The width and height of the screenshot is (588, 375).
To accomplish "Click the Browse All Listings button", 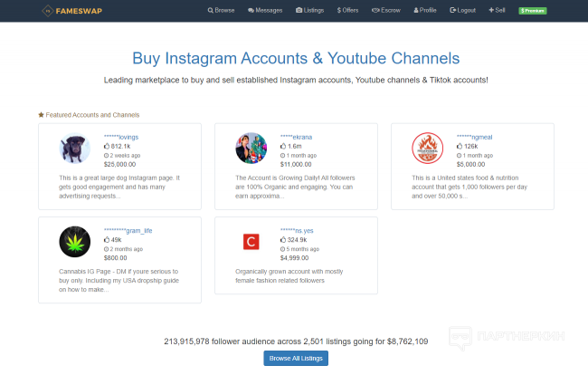I will [x=296, y=358].
